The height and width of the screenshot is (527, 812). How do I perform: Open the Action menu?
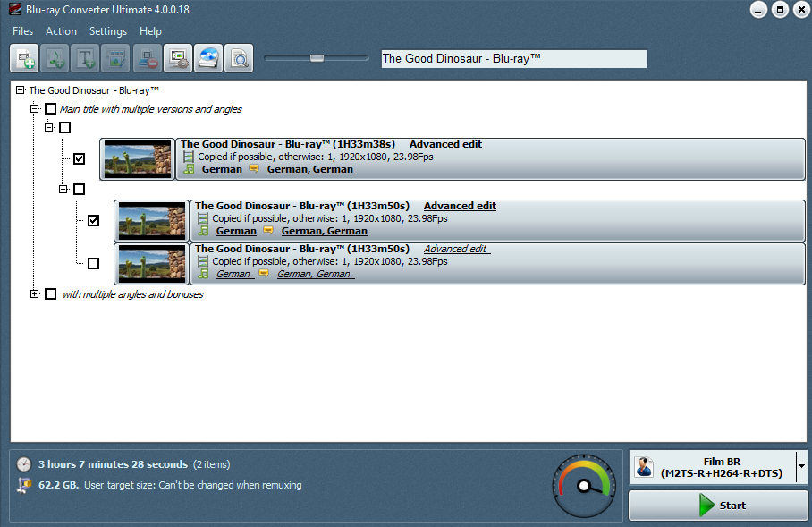tap(61, 31)
